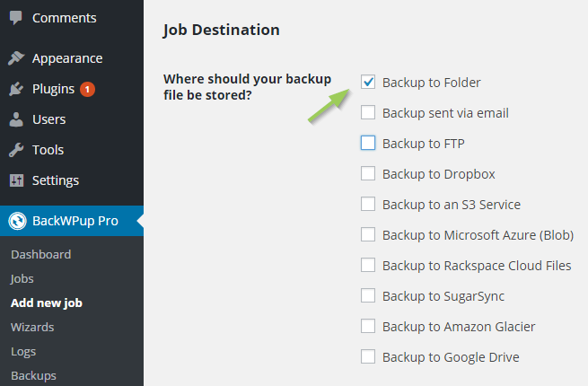
Task: Click the Plugins update count badge
Action: pos(87,89)
